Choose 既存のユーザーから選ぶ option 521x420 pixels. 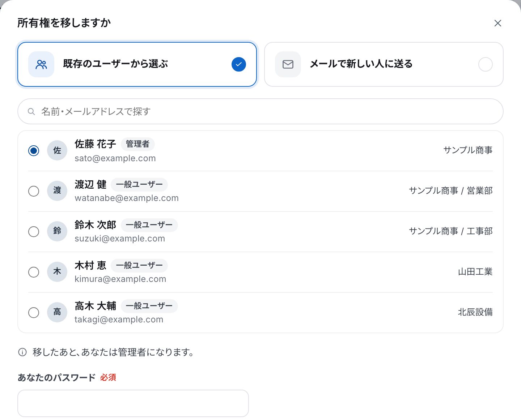click(137, 64)
